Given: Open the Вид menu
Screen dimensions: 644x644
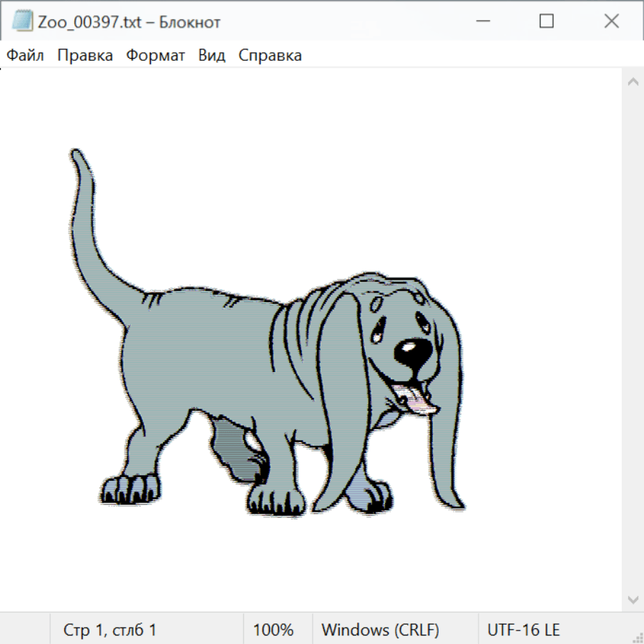Looking at the screenshot, I should (x=211, y=56).
